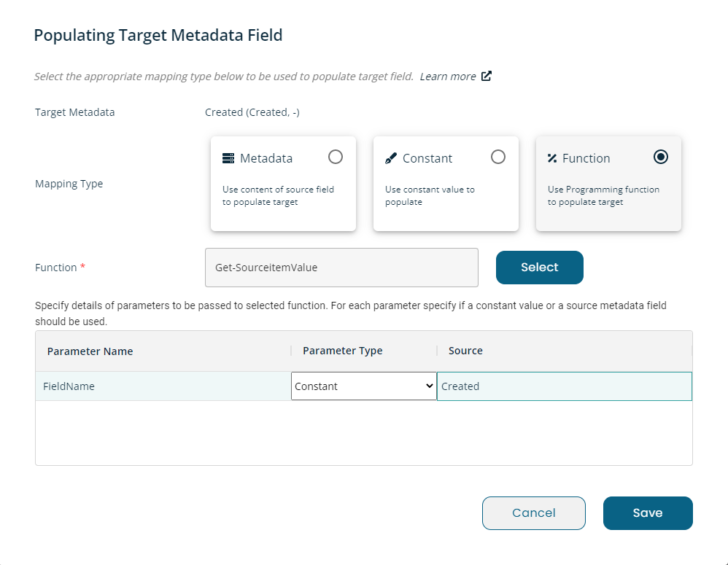728x565 pixels.
Task: Open the Learn more link
Action: [448, 77]
